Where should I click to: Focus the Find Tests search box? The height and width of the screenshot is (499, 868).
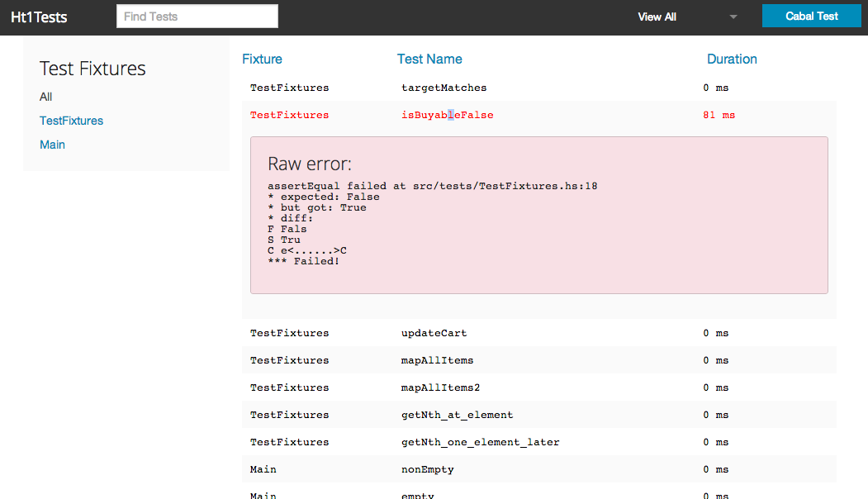197,16
